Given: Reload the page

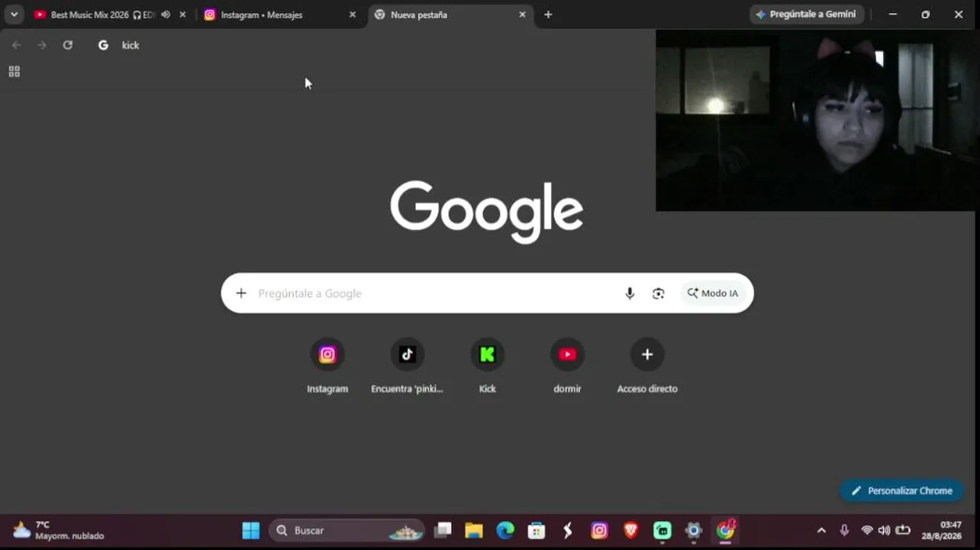Looking at the screenshot, I should click(x=68, y=45).
